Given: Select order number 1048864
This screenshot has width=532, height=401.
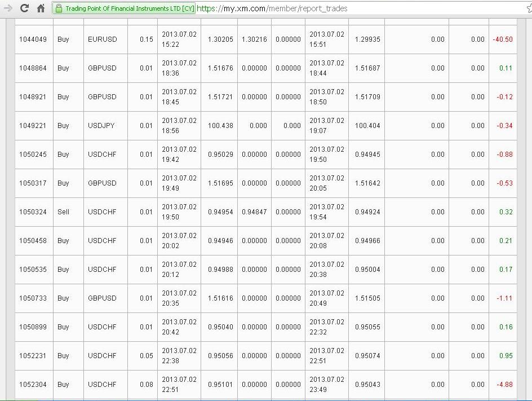Looking at the screenshot, I should tap(33, 68).
